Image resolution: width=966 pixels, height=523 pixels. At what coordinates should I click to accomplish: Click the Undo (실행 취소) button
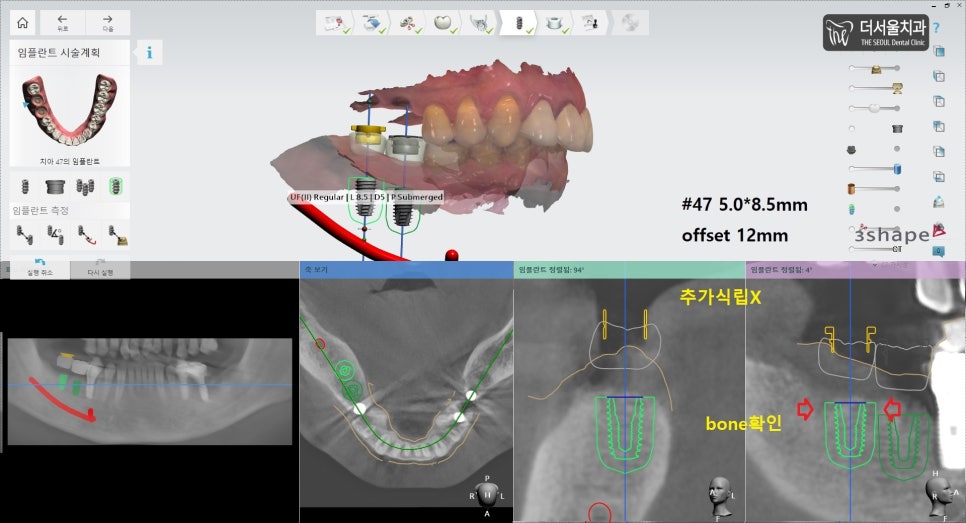pyautogui.click(x=40, y=267)
